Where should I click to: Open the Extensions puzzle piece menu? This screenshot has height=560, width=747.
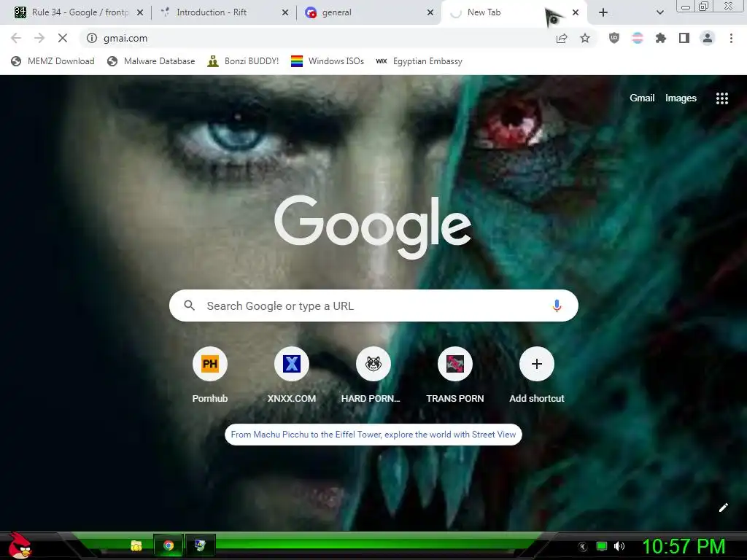pos(661,38)
